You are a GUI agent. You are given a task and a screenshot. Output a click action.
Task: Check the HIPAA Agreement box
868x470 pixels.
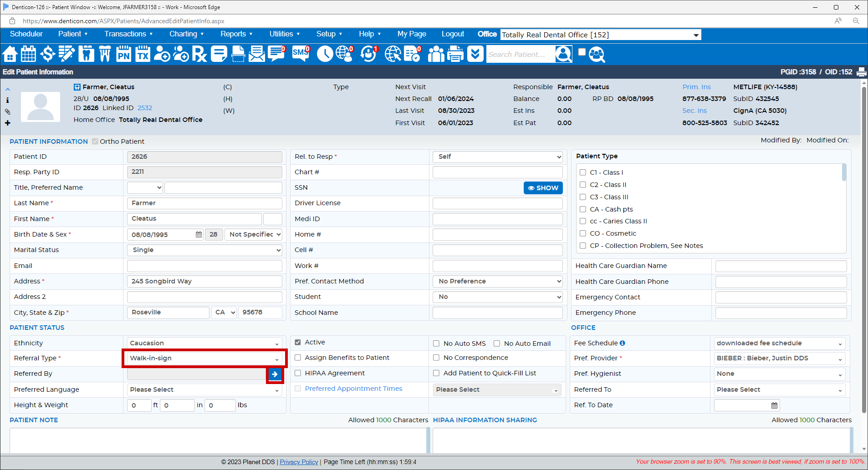(x=298, y=373)
